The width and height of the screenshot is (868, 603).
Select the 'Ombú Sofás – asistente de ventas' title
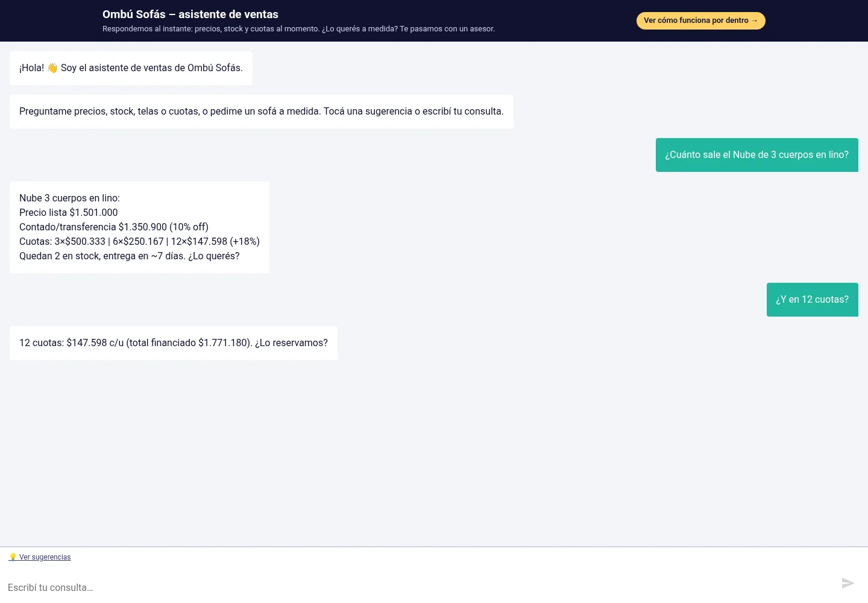tap(190, 14)
